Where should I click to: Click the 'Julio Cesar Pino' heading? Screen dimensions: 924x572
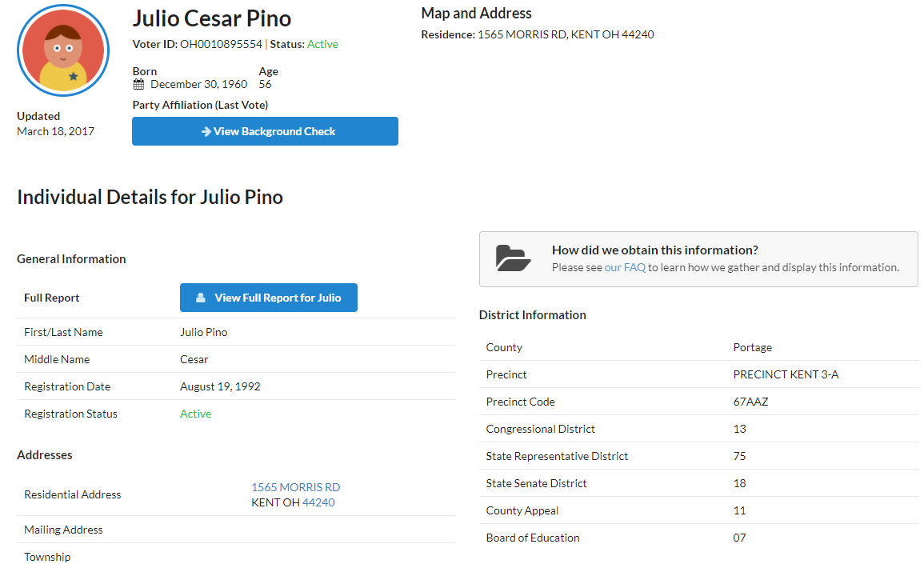click(x=211, y=18)
